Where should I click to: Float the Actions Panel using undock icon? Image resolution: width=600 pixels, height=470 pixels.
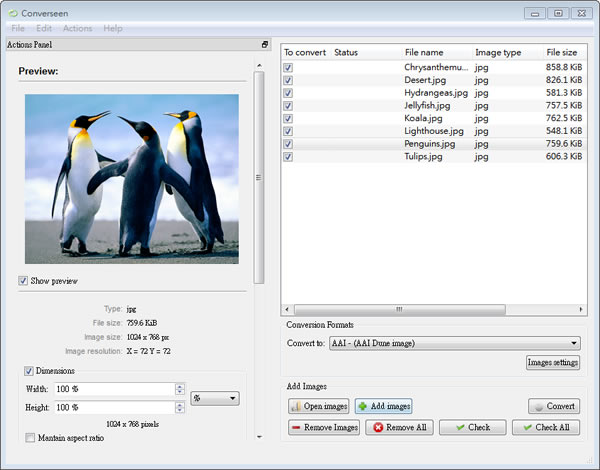(x=265, y=45)
